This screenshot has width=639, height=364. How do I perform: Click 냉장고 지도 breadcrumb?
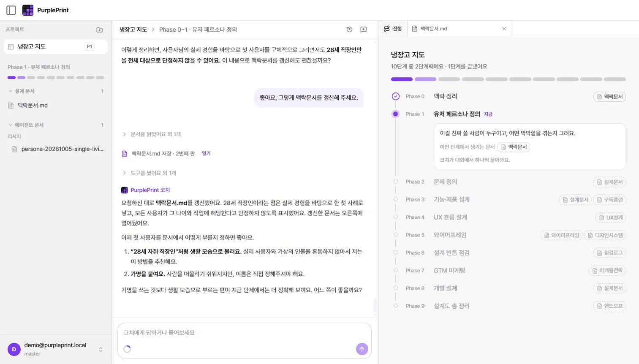click(133, 30)
